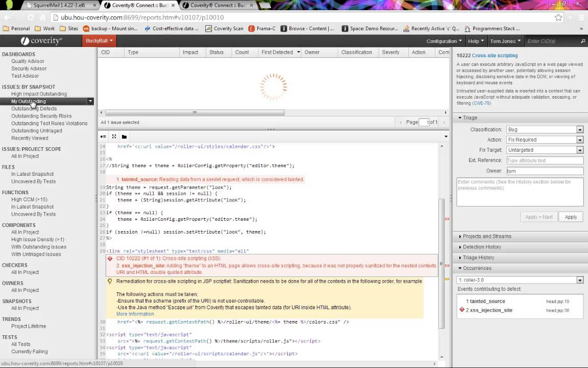Click the Apply + Next button
Image resolution: width=588 pixels, height=368 pixels.
pos(538,217)
